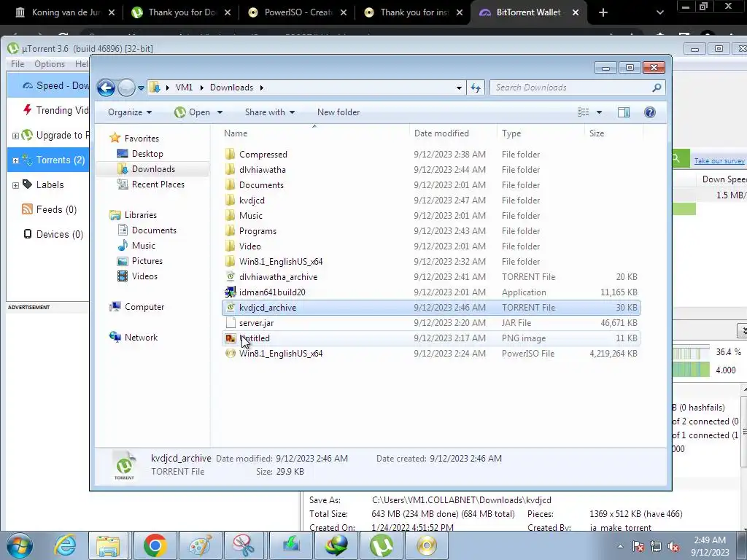747x560 pixels.
Task: Open the address bar history dropdown
Action: coord(459,87)
